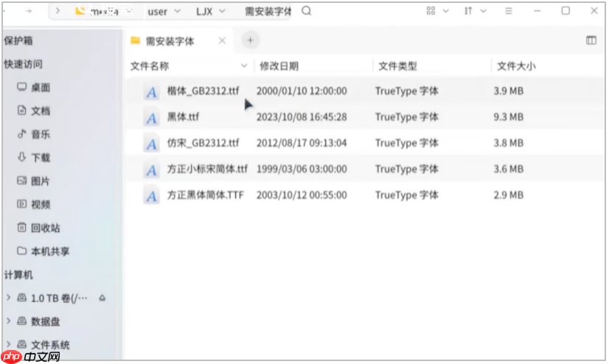Expand the 文件系统 tree arrow
This screenshot has height=364, width=609.
(x=8, y=345)
